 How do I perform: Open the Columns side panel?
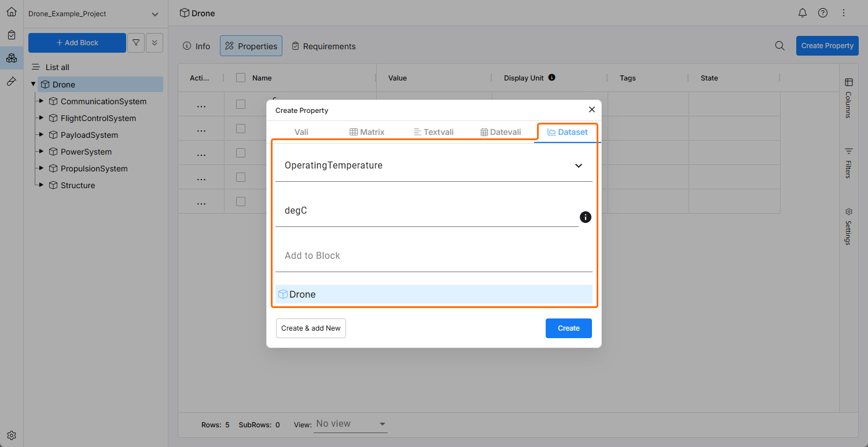(x=848, y=97)
